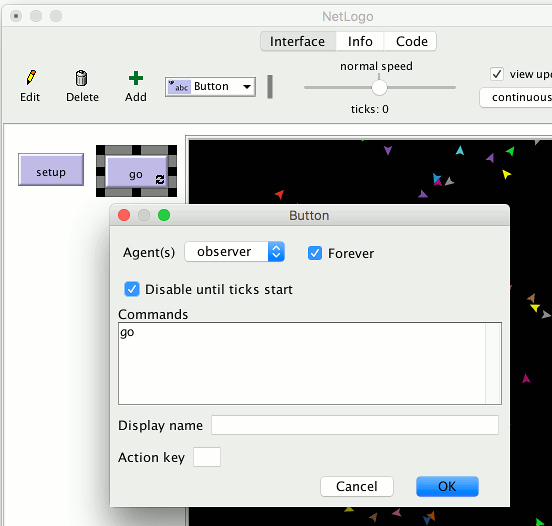Click the setup button
The height and width of the screenshot is (526, 552).
pos(51,169)
